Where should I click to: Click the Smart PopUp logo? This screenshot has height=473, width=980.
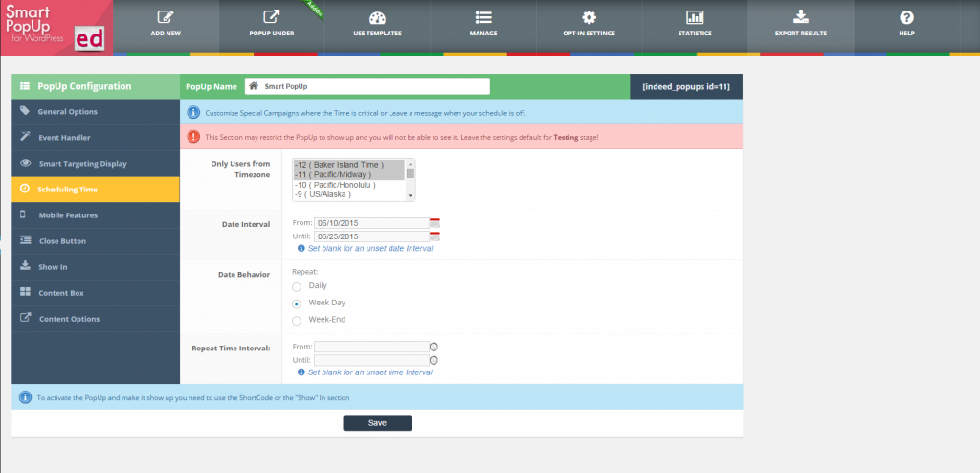click(x=56, y=27)
